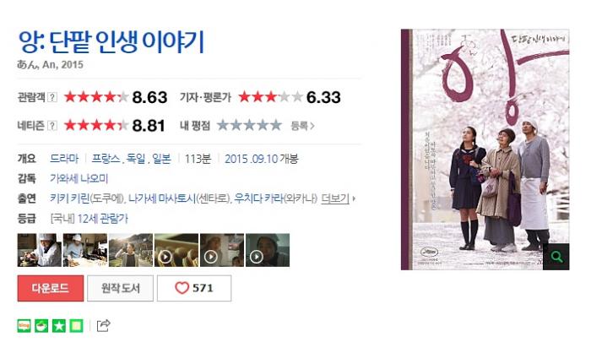Click the green cafe cup share icon

pos(41,325)
